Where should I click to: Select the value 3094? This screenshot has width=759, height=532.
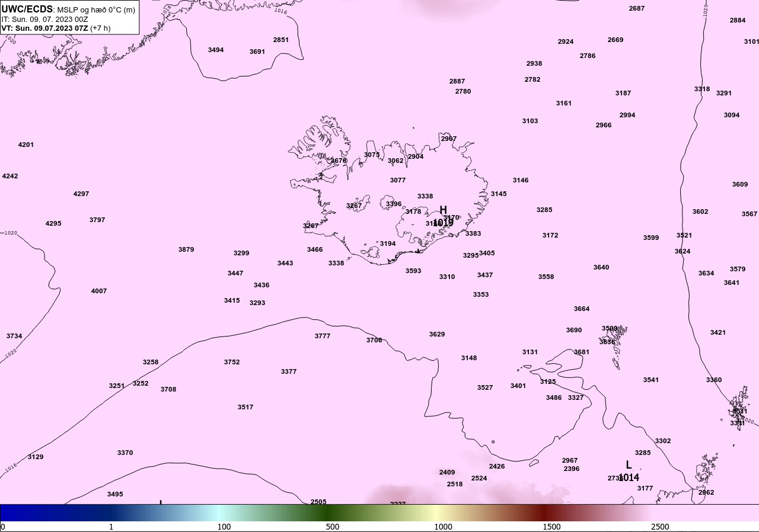tap(732, 115)
